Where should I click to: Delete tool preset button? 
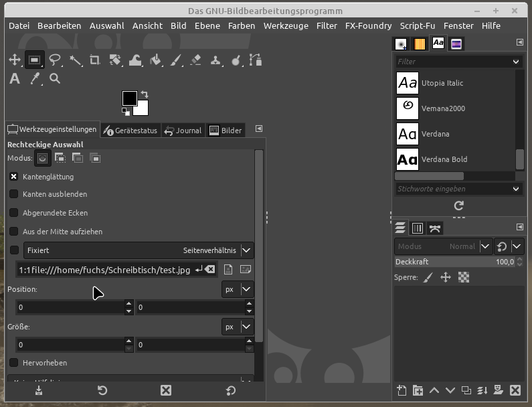point(166,390)
